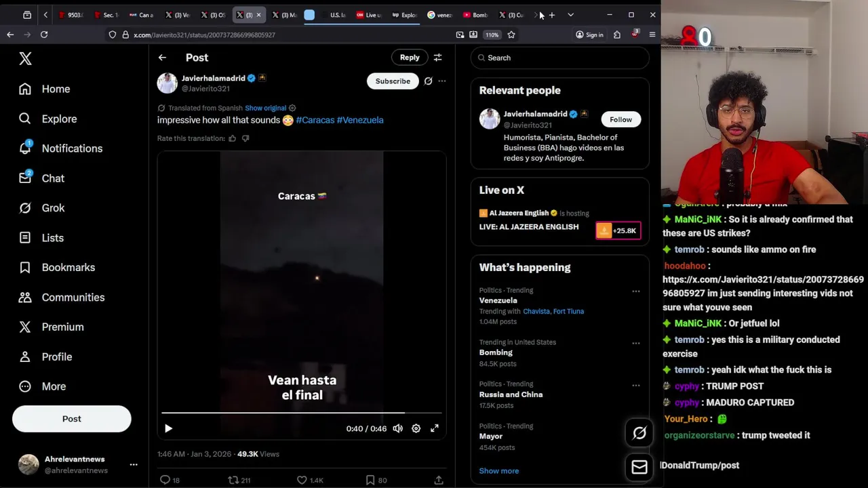
Task: Open the Bombing trending topic
Action: (x=496, y=352)
